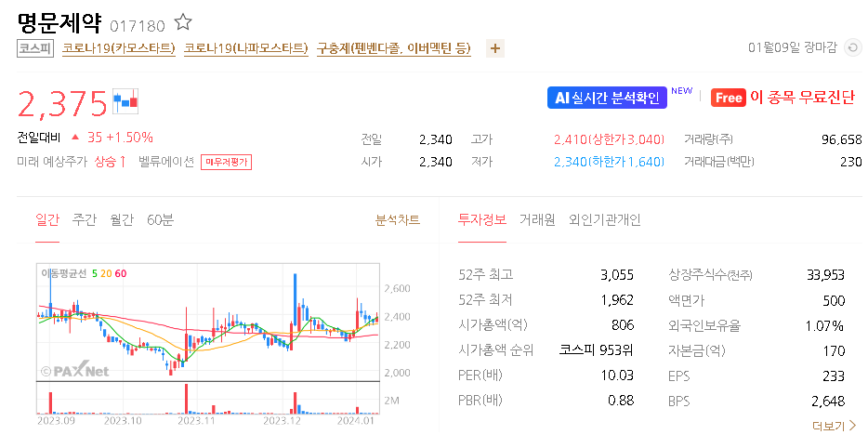Viewport: 868px width, 448px height.
Task: Click the 매우저평가 valuation badge
Action: pos(227,163)
